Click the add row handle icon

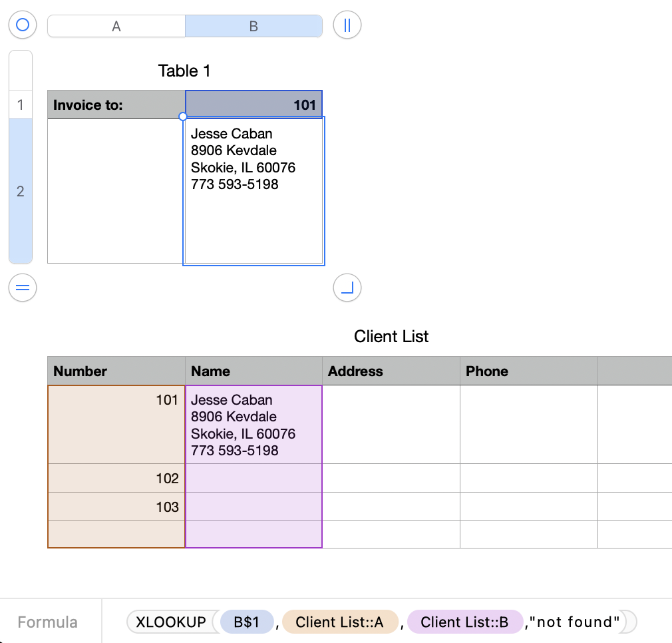(23, 288)
